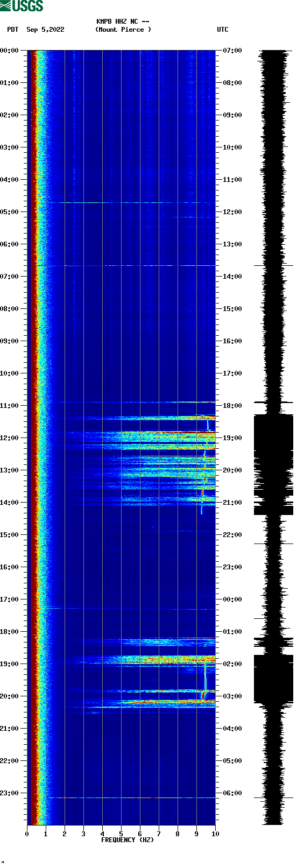Click 09:00 on the UTC time axis
The width and height of the screenshot is (297, 868).
click(232, 115)
